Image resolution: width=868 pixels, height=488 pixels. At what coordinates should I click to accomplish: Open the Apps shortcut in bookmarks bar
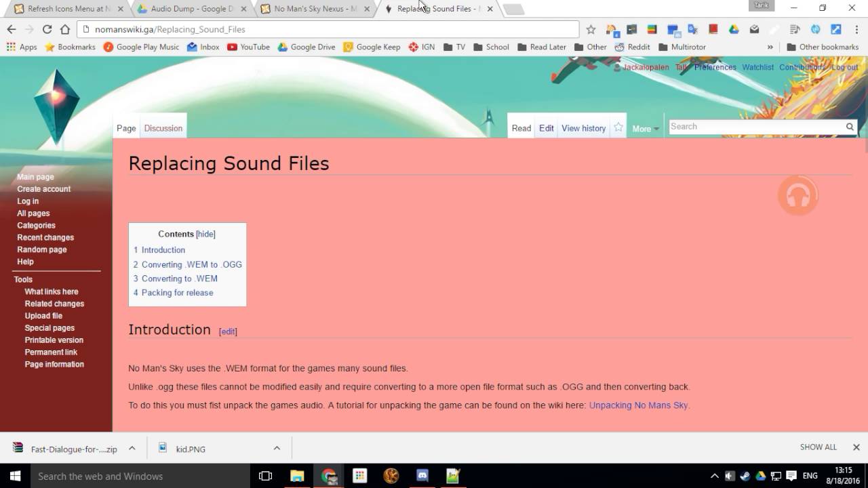pyautogui.click(x=22, y=47)
